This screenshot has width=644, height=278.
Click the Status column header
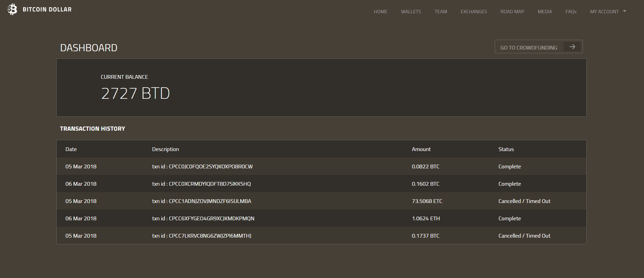pos(506,149)
